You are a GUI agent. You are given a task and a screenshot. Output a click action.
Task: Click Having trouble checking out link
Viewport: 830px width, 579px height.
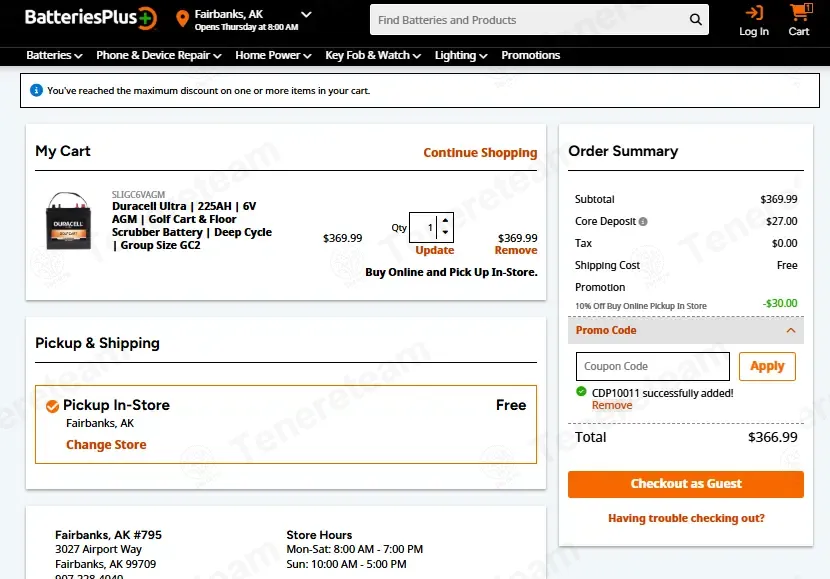tap(686, 518)
